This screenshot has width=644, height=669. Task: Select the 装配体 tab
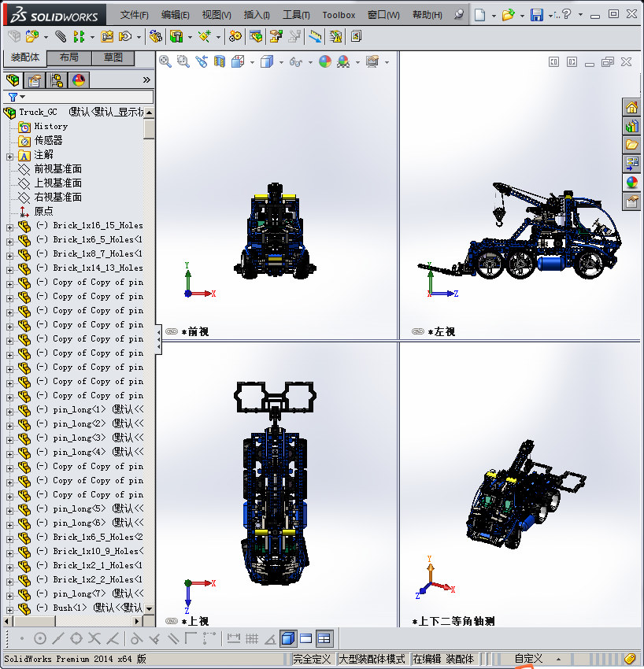25,57
